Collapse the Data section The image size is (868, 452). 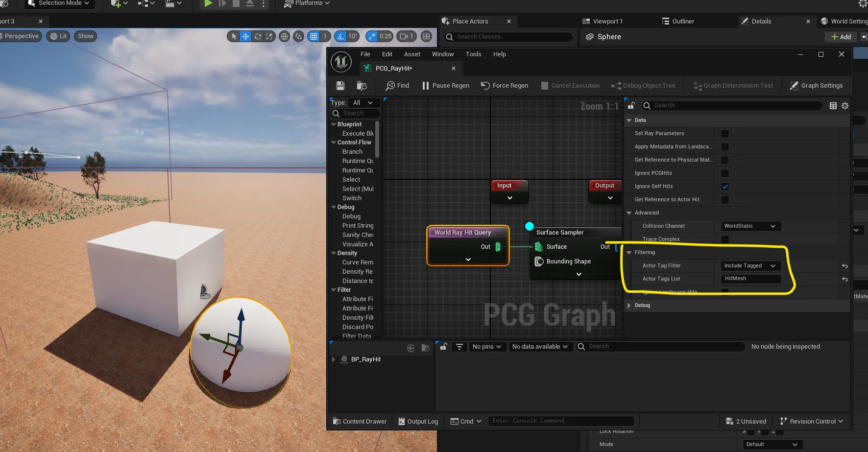(x=629, y=120)
